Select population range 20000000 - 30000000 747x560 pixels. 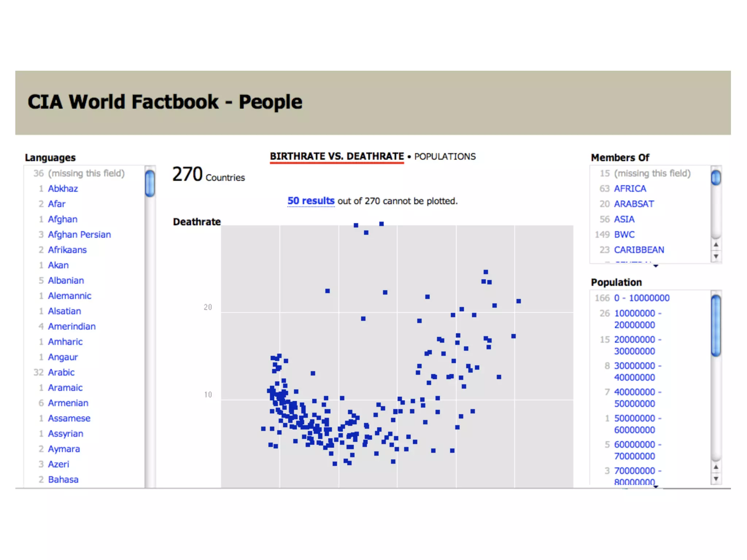pos(638,345)
